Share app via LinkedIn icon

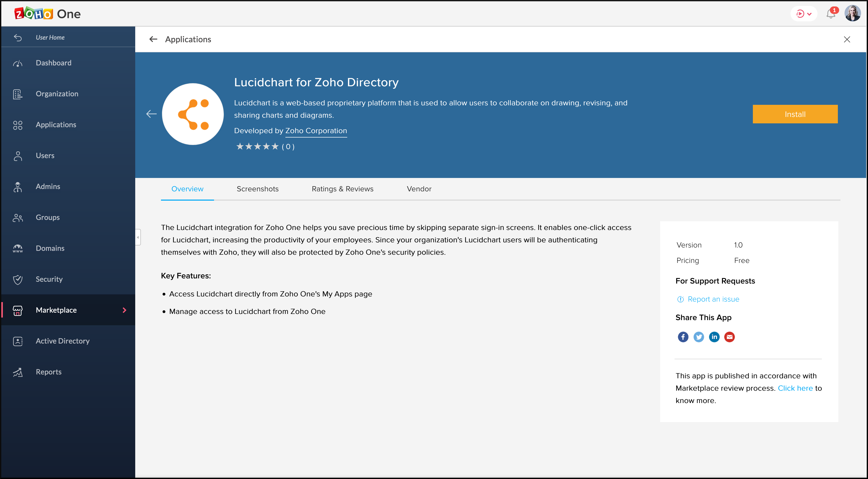click(714, 337)
